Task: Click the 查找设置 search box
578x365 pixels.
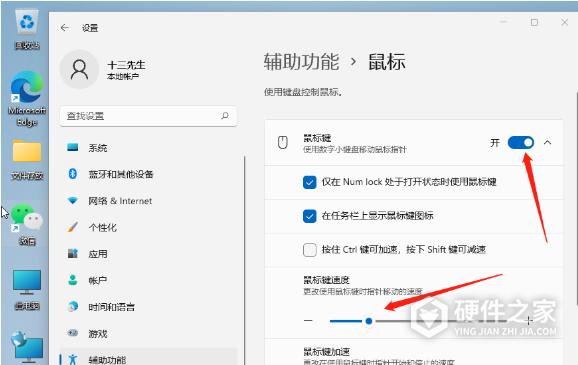Action: pyautogui.click(x=148, y=116)
